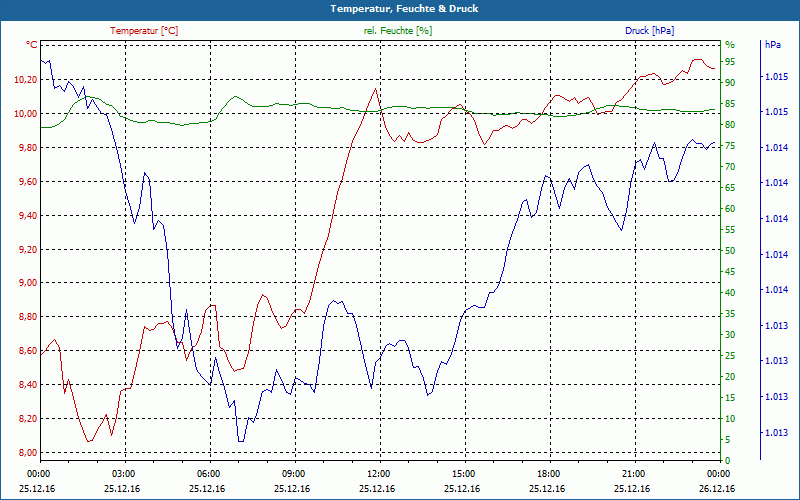
Task: Click the '8,60' temperature axis value
Action: pos(30,351)
